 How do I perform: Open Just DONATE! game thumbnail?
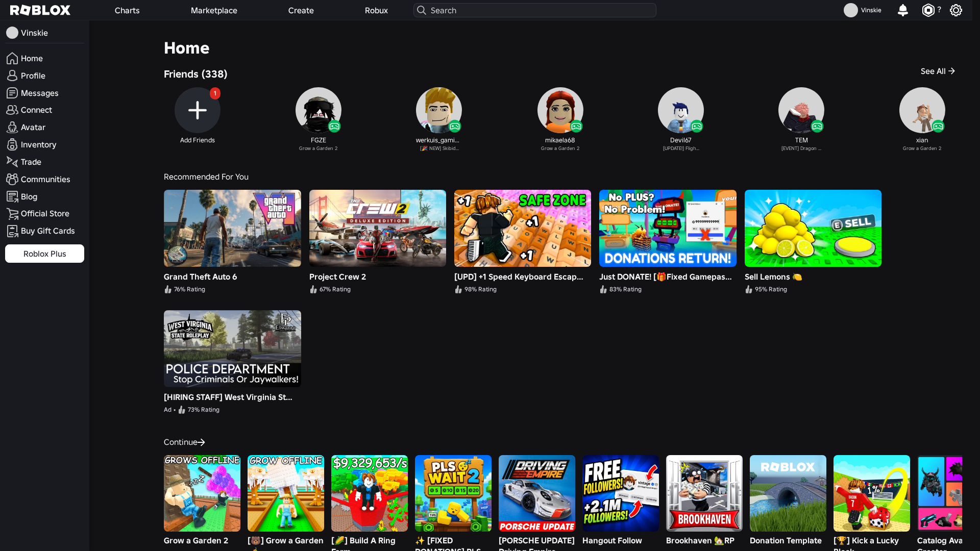[x=668, y=228]
